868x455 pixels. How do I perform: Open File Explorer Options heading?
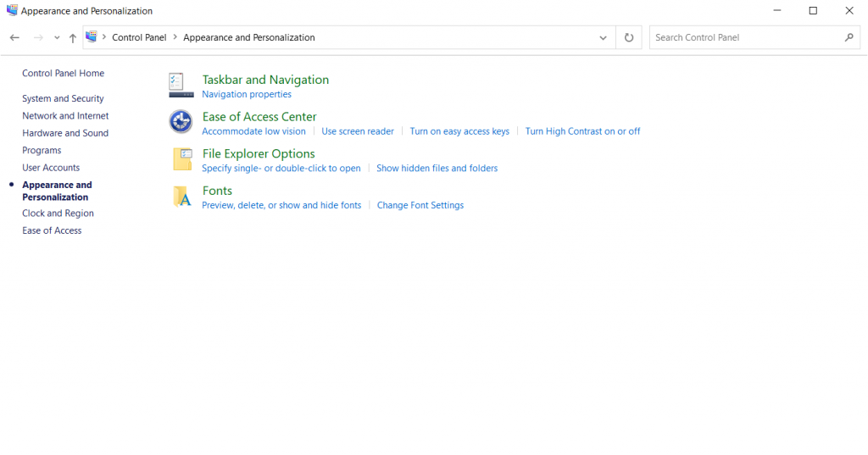[x=259, y=154]
